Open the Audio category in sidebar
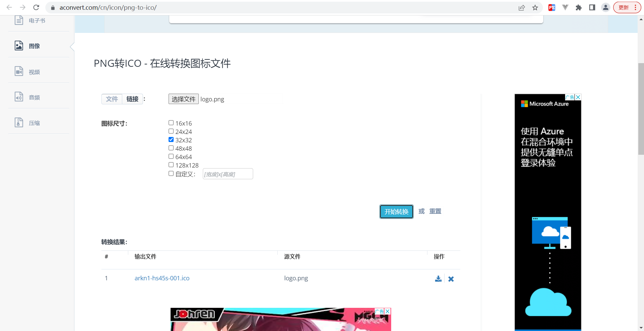This screenshot has width=644, height=331. tap(34, 97)
